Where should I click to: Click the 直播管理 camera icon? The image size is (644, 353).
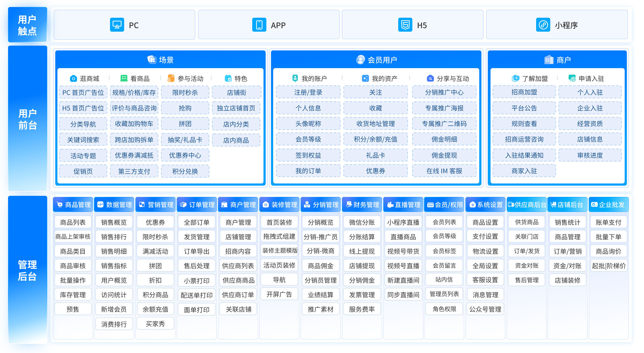click(390, 205)
